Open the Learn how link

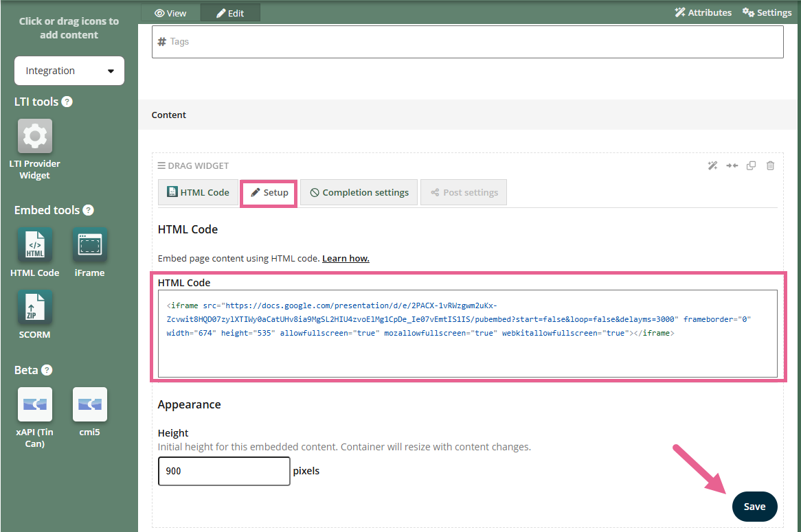pos(346,258)
